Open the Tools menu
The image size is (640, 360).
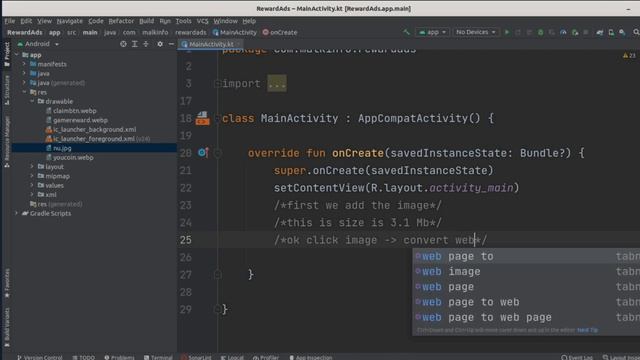click(x=183, y=21)
